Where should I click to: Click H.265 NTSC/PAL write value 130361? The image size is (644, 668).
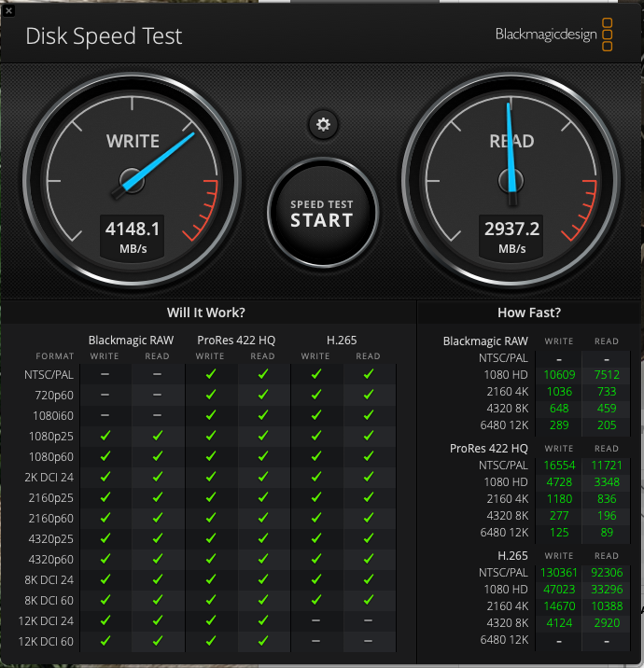pos(559,572)
